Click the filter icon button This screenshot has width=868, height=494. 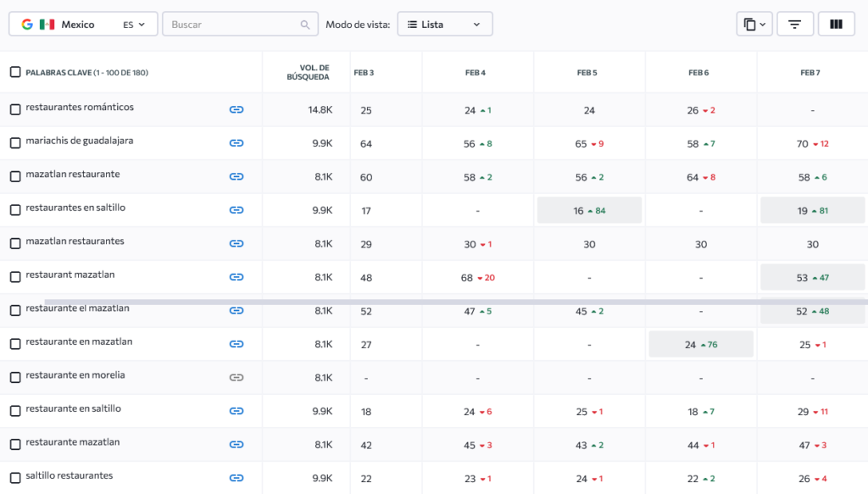pos(794,25)
